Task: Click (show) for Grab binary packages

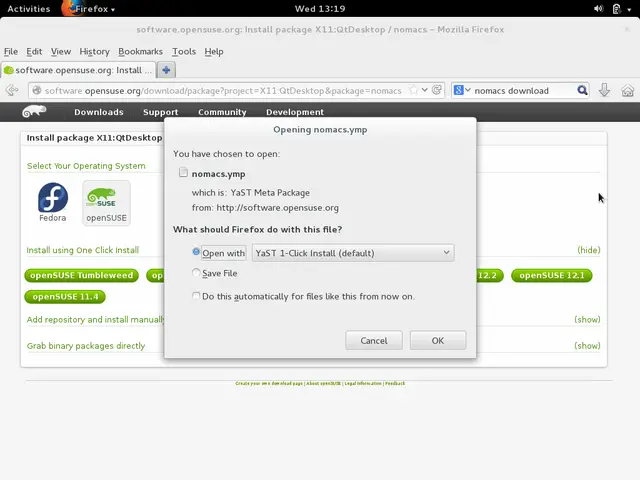Action: coord(587,346)
